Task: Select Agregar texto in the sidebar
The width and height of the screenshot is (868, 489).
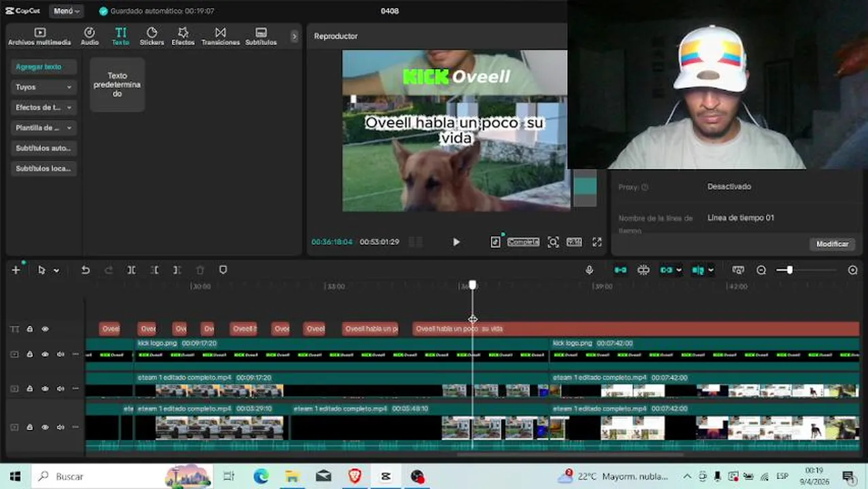Action: [43, 67]
